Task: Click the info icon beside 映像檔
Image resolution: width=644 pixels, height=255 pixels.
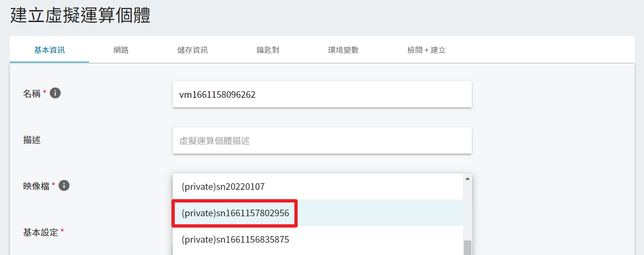Action: tap(64, 185)
